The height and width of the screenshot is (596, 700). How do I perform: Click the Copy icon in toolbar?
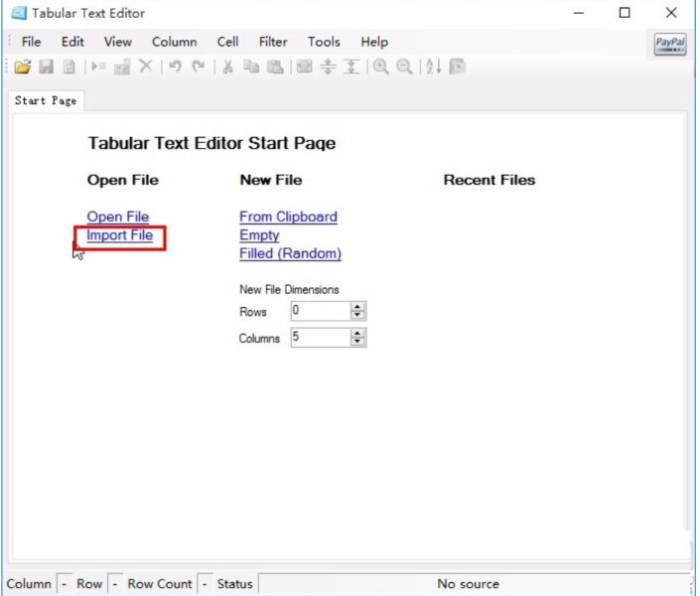pos(251,67)
